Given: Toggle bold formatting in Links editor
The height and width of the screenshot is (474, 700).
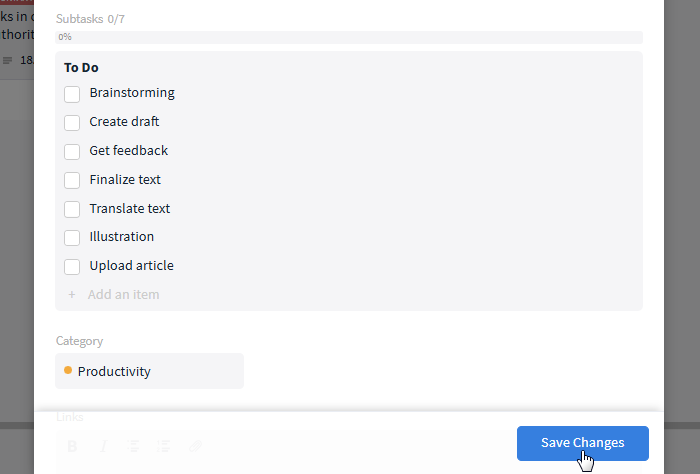Looking at the screenshot, I should pyautogui.click(x=72, y=446).
